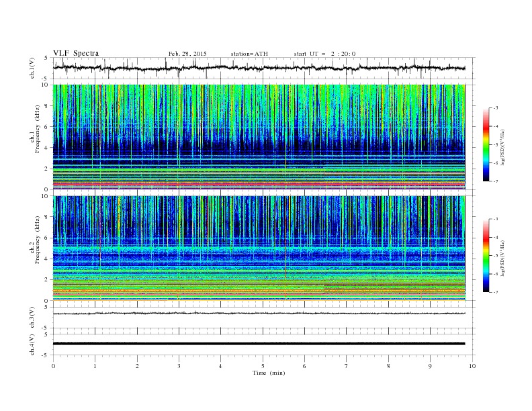Select the "Time (min)" x-axis label
532x411 pixels.
pos(269,373)
